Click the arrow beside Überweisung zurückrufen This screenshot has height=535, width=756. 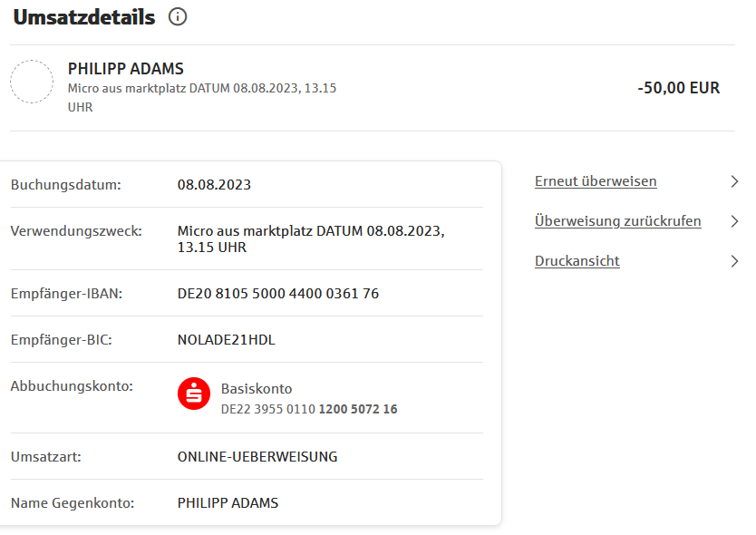[x=734, y=221]
